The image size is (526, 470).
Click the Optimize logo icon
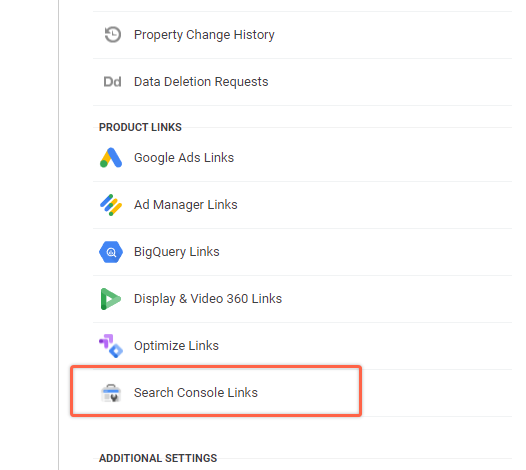click(111, 346)
